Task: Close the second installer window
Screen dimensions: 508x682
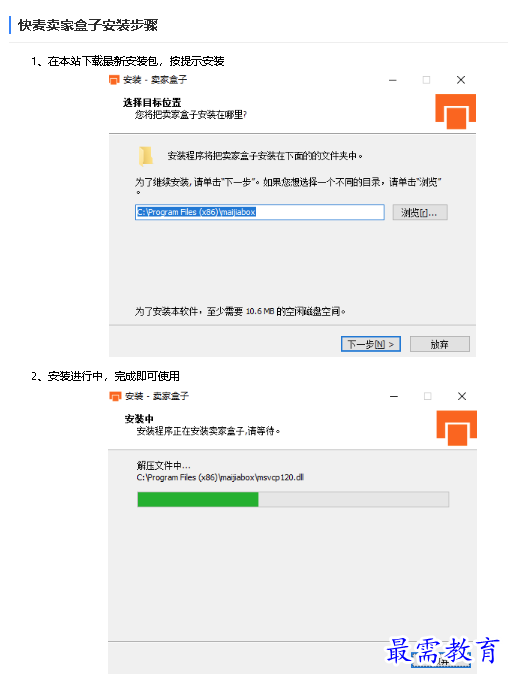Action: click(462, 396)
